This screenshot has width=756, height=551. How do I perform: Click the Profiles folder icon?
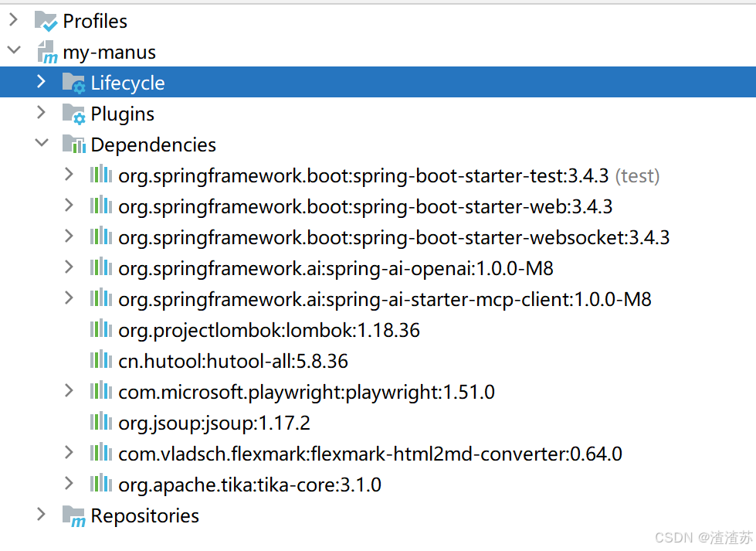click(x=46, y=21)
